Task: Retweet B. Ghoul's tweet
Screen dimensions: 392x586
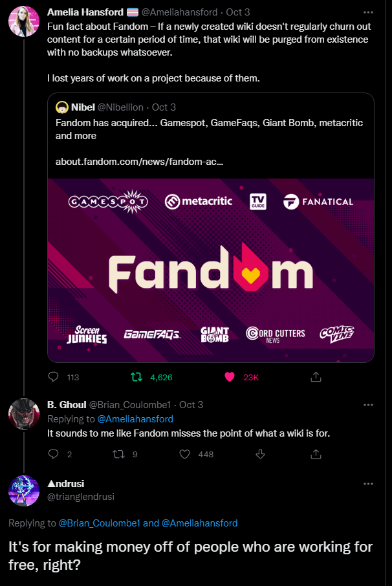Action: [x=118, y=454]
